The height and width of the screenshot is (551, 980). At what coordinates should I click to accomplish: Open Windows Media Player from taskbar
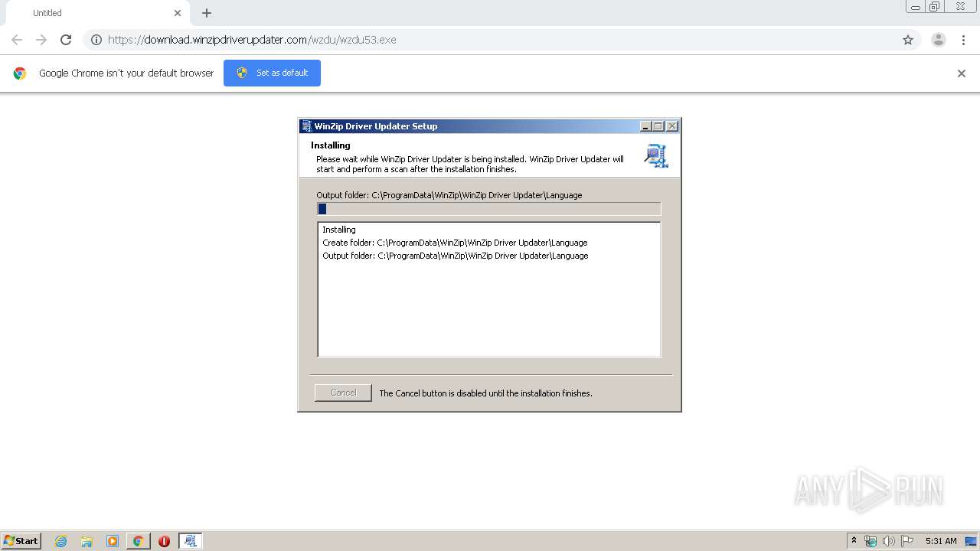[x=113, y=541]
